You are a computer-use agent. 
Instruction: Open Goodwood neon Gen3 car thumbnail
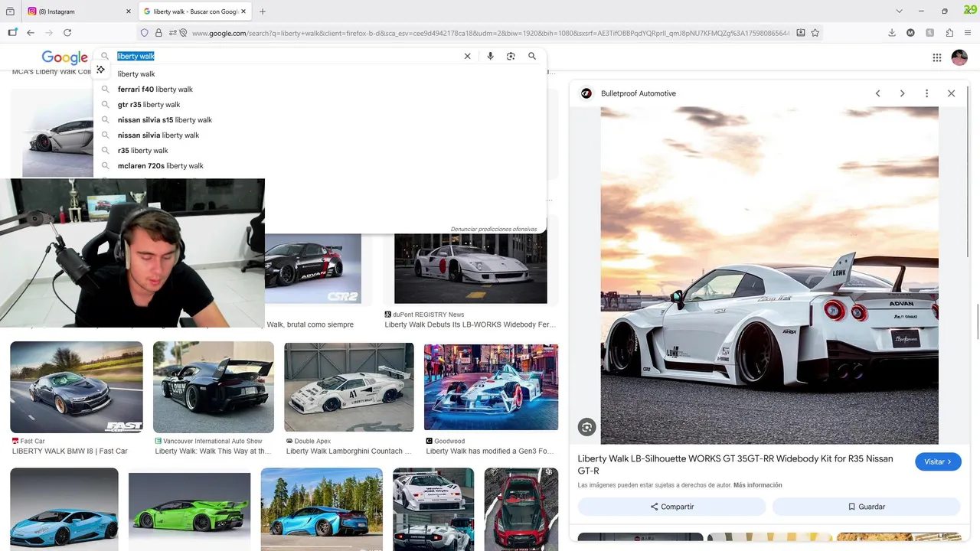491,387
